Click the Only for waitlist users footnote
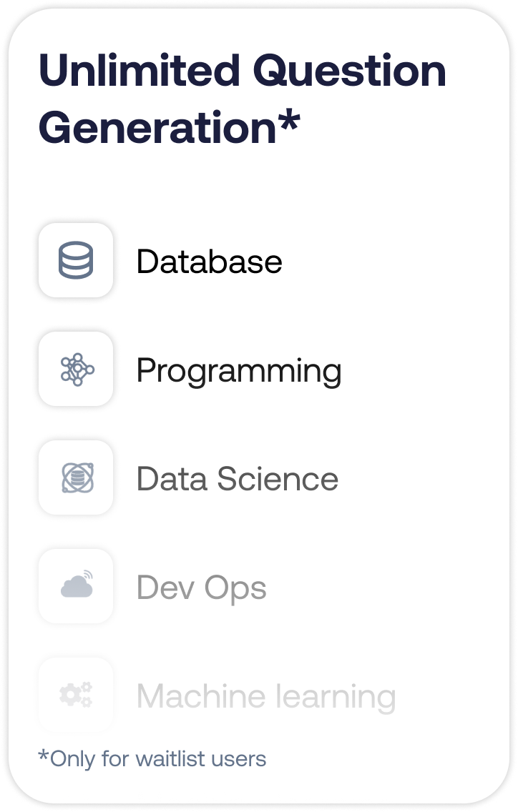This screenshot has width=518, height=812. click(x=152, y=758)
